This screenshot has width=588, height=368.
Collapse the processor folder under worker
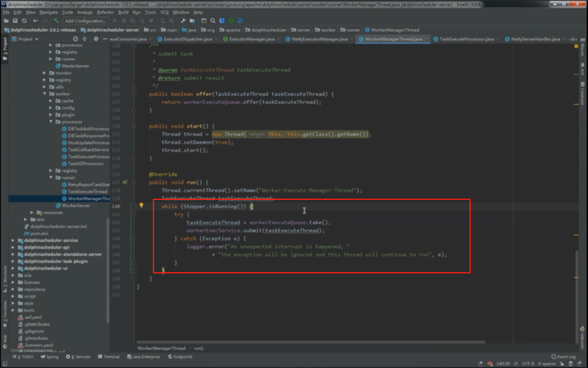tap(51, 121)
